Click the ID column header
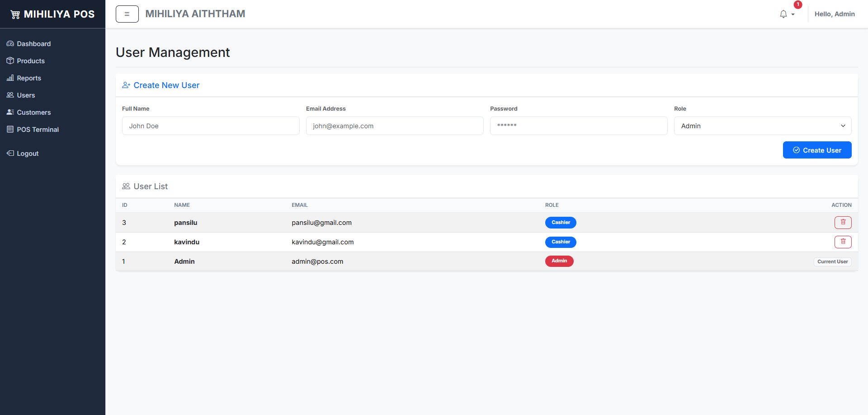 (x=125, y=205)
